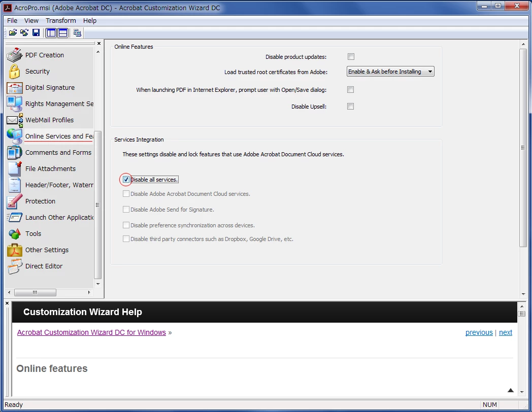Click the WebMail Profiles envelope icon
Image resolution: width=532 pixels, height=412 pixels.
point(15,120)
